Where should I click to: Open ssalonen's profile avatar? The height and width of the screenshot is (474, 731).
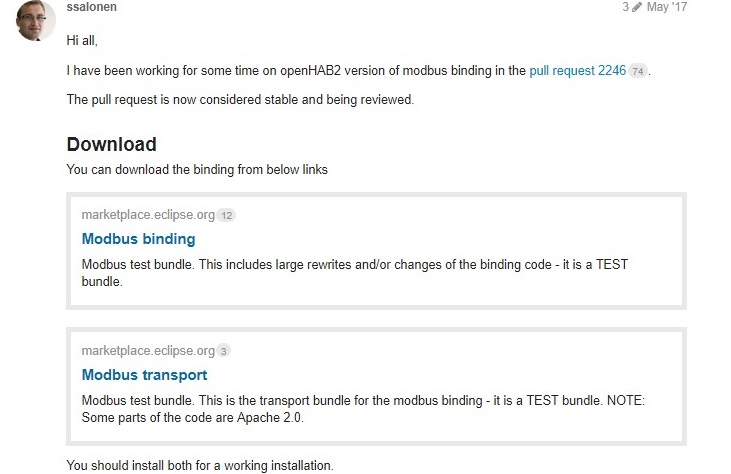click(x=35, y=19)
